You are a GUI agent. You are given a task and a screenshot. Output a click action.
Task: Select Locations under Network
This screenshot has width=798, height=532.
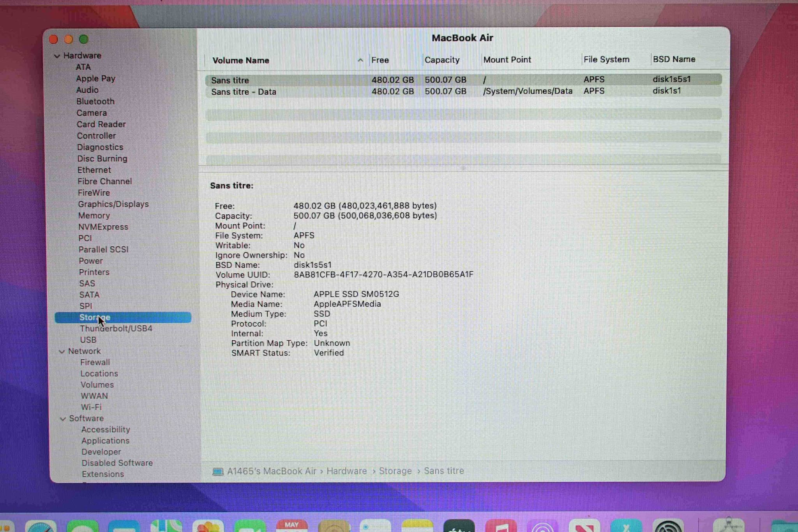tap(99, 374)
